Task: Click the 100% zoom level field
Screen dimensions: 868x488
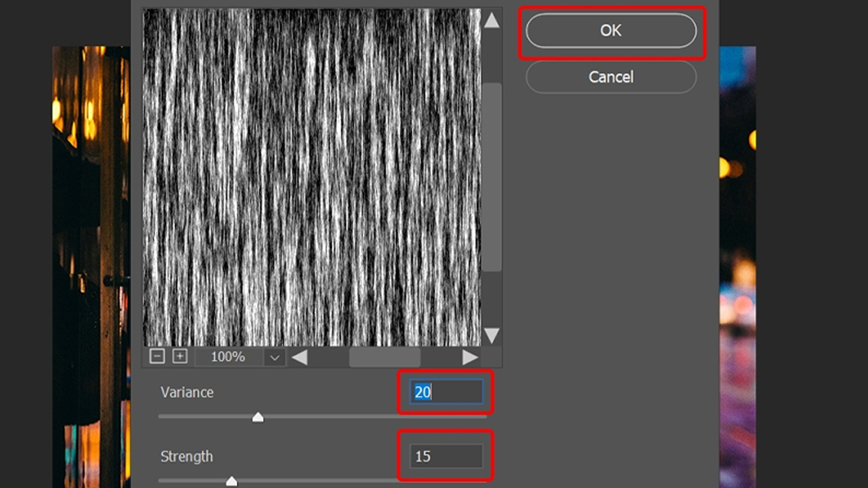Action: click(x=228, y=357)
